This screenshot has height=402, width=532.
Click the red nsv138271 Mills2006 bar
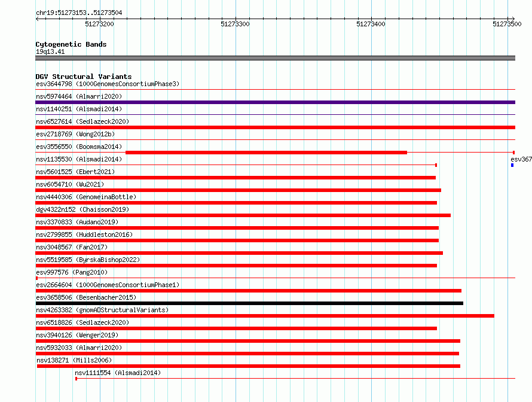coord(248,366)
